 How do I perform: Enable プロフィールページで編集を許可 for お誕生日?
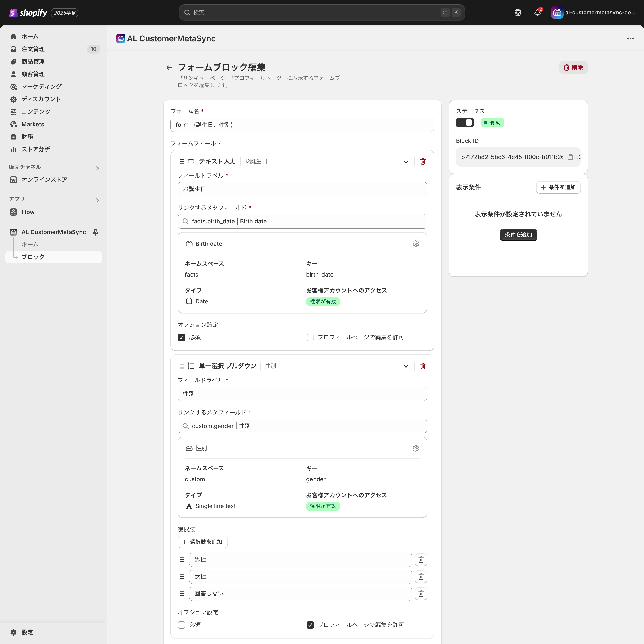tap(310, 337)
